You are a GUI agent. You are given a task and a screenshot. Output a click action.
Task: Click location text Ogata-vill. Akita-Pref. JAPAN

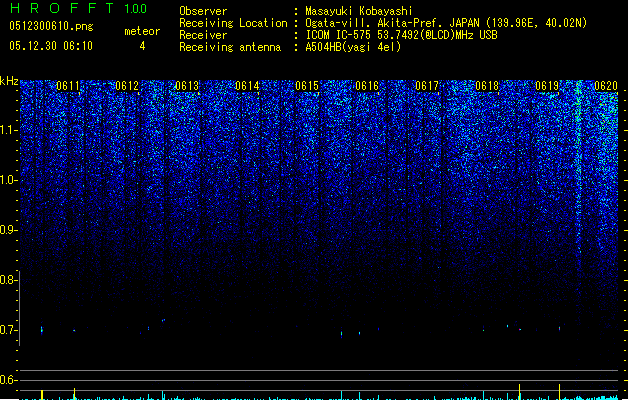point(392,23)
